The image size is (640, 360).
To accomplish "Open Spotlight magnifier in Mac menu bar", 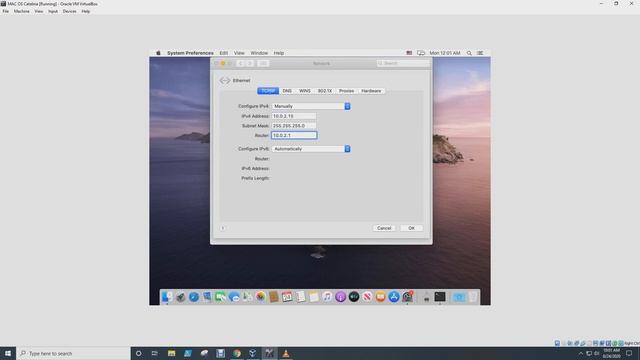I will click(469, 53).
